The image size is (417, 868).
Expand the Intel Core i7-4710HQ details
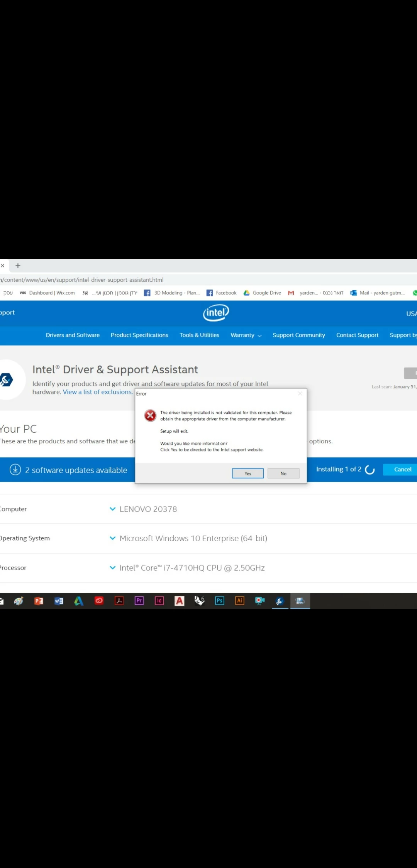[x=113, y=568]
